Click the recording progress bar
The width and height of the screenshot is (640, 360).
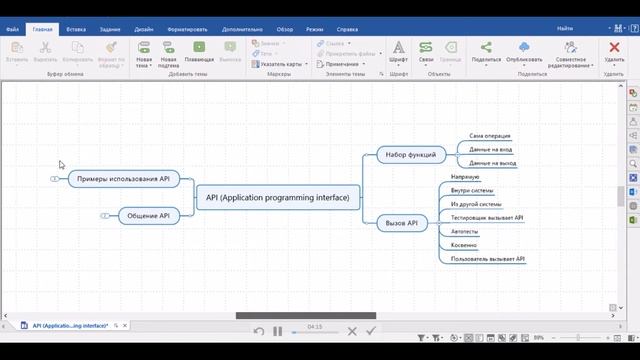315,333
